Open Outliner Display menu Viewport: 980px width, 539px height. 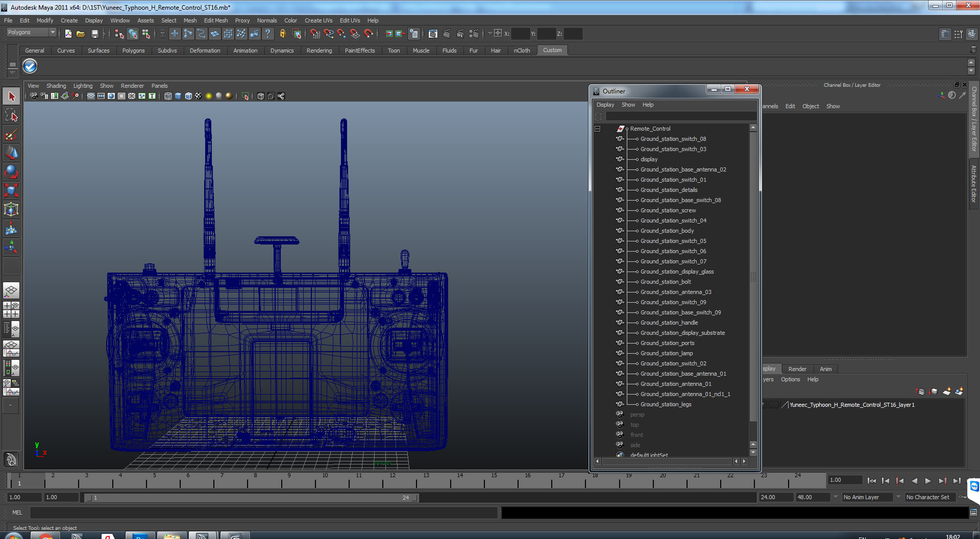click(x=605, y=105)
